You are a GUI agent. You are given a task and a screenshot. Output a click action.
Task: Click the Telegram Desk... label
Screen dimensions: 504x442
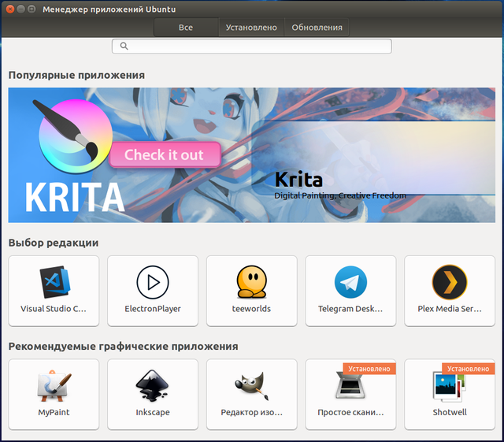pos(350,309)
